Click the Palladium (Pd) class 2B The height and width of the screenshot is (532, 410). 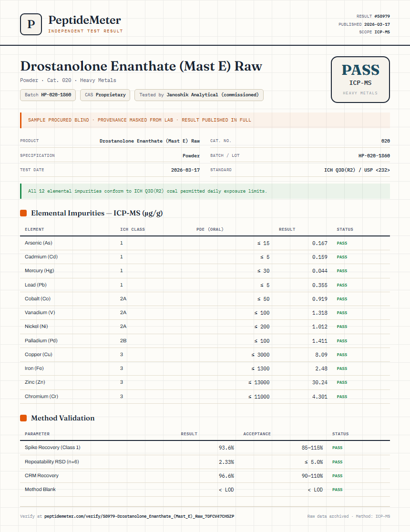point(123,341)
